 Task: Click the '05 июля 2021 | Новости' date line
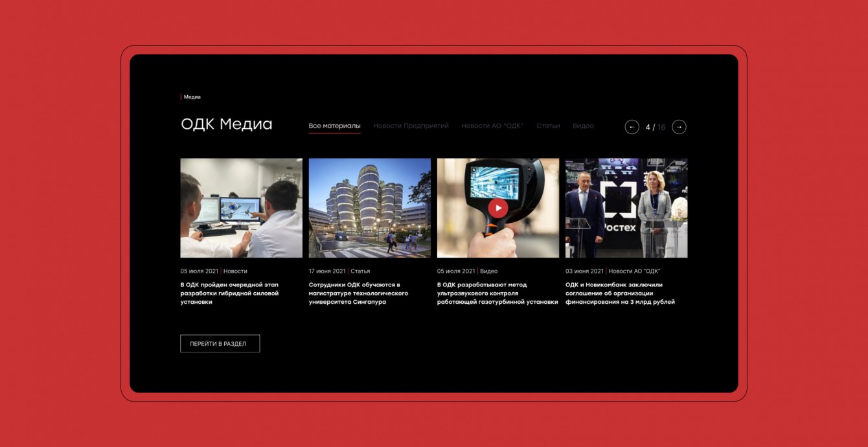point(214,271)
